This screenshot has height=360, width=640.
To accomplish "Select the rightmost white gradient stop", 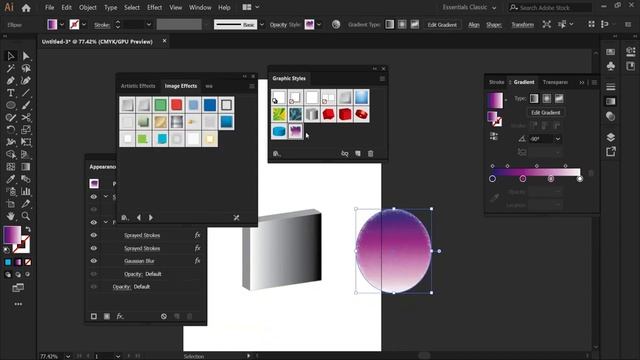I will point(580,179).
